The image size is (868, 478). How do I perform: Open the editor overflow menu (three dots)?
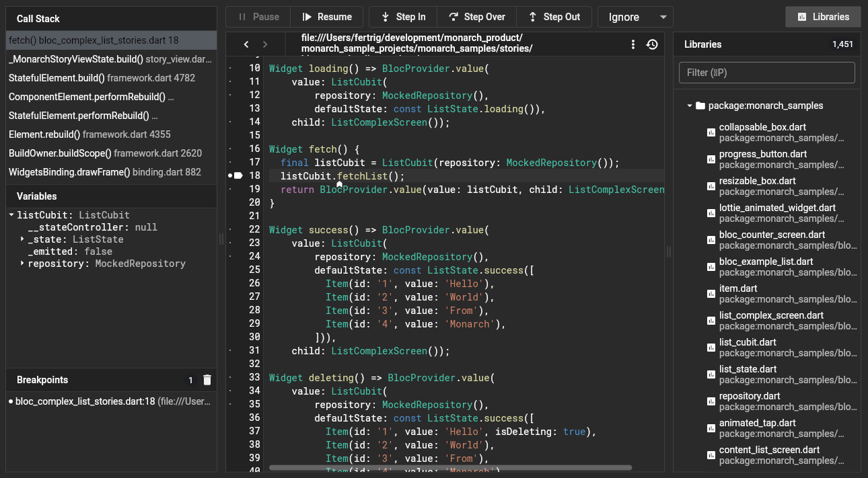point(632,43)
